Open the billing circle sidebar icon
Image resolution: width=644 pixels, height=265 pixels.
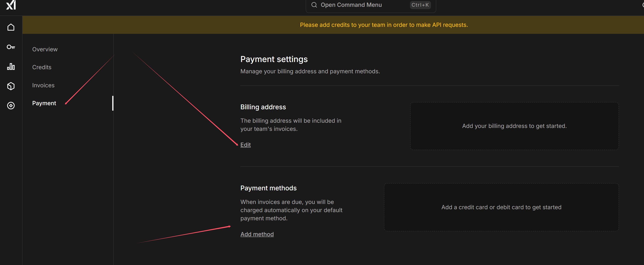tap(11, 106)
